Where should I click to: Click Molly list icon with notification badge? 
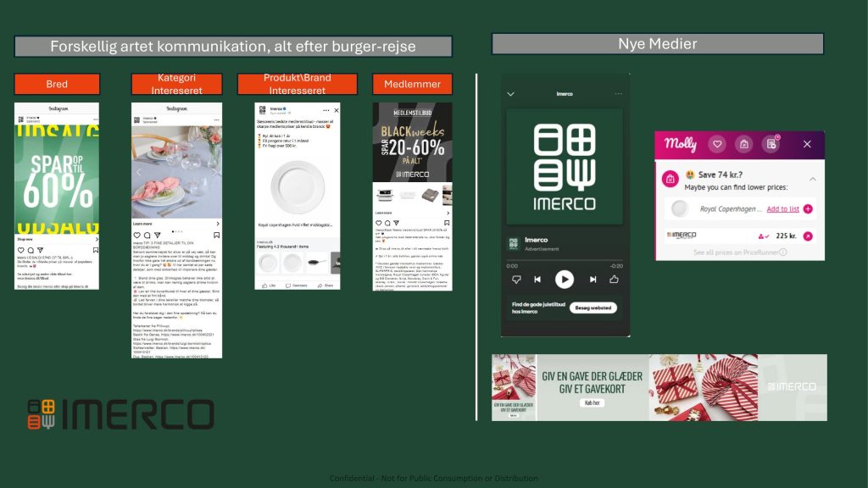tap(771, 144)
